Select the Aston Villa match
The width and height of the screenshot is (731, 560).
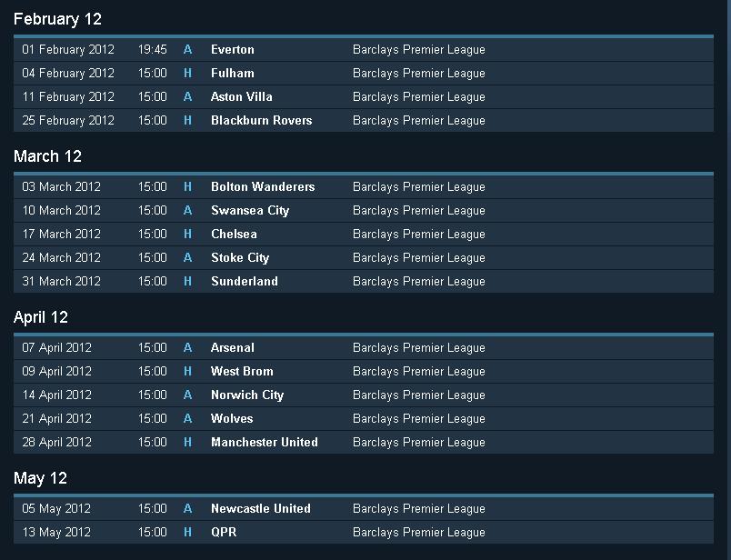coord(242,97)
